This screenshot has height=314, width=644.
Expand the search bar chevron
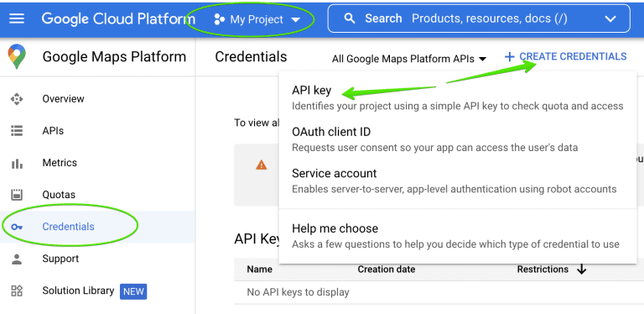[610, 19]
